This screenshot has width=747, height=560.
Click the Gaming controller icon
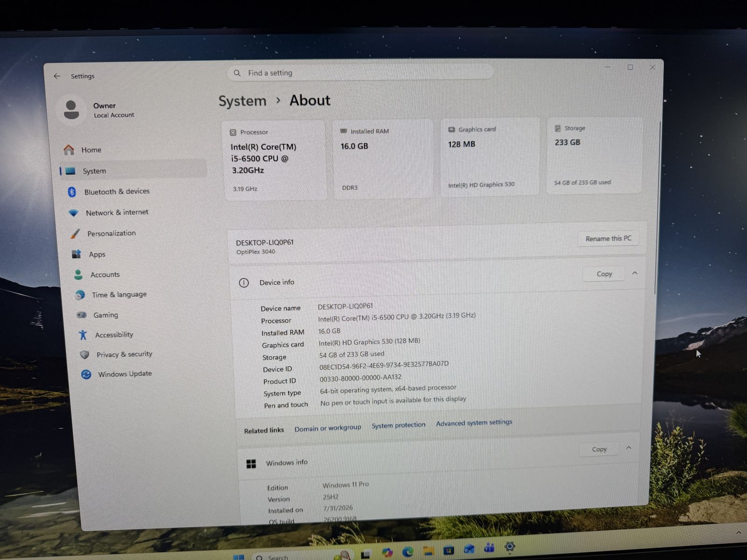[82, 315]
